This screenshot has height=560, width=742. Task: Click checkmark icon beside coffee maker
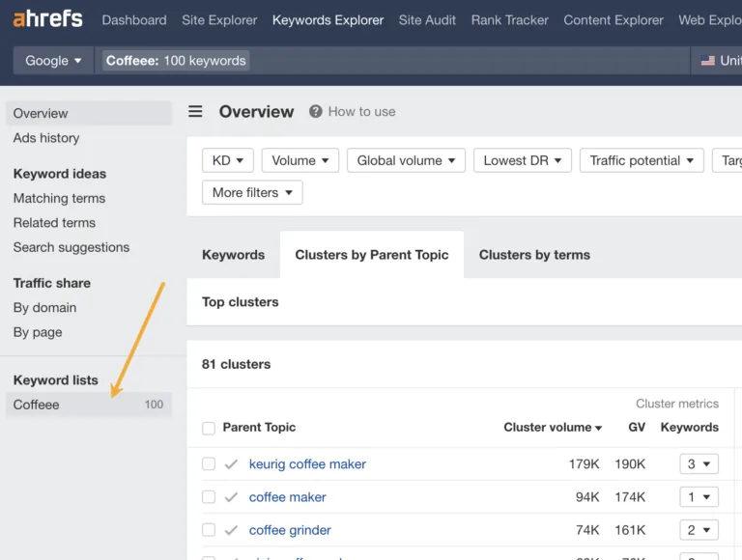tap(231, 497)
